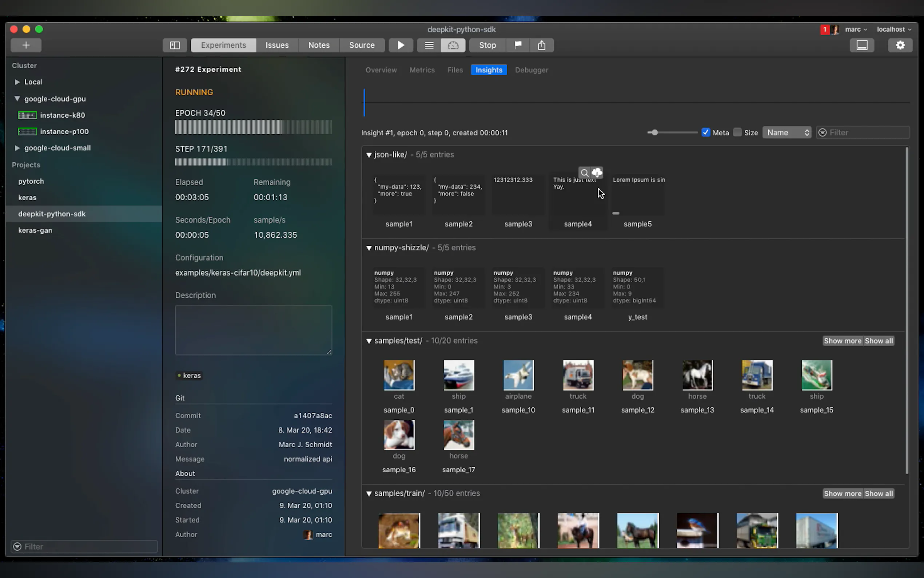
Task: Expand the Local cluster tree item
Action: (x=17, y=82)
